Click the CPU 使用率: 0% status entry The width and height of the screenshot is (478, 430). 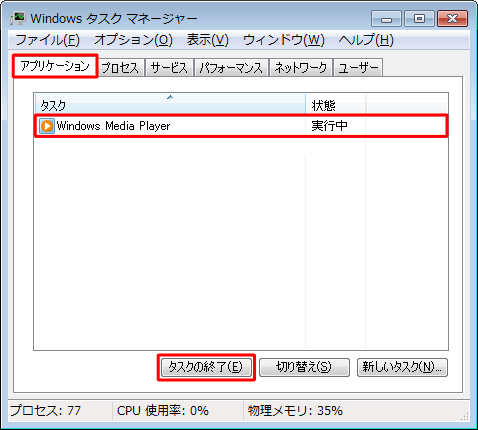pos(163,411)
